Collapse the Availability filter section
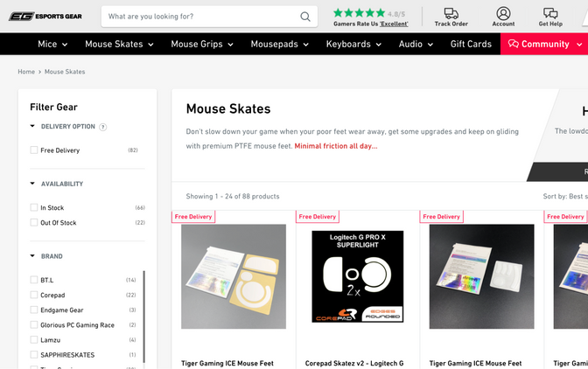Viewport: 588px width, 369px height. [x=33, y=184]
